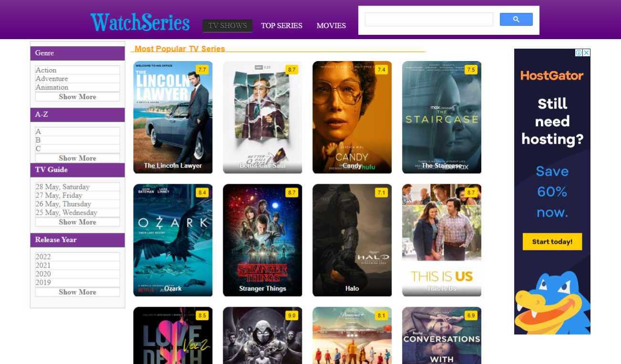
Task: Open the TOP SERIES menu item
Action: (282, 26)
